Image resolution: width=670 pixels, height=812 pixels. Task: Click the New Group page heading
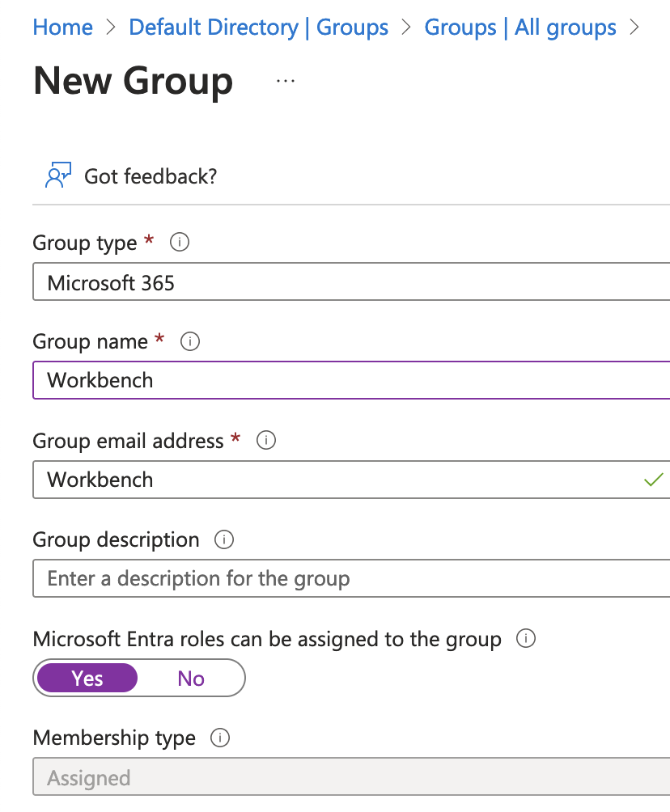pos(134,81)
